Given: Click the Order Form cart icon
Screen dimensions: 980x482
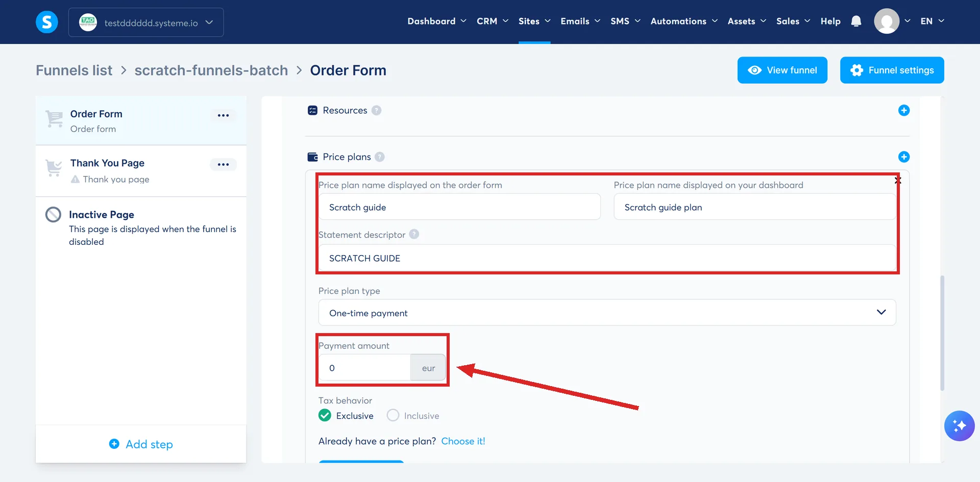Looking at the screenshot, I should (54, 118).
